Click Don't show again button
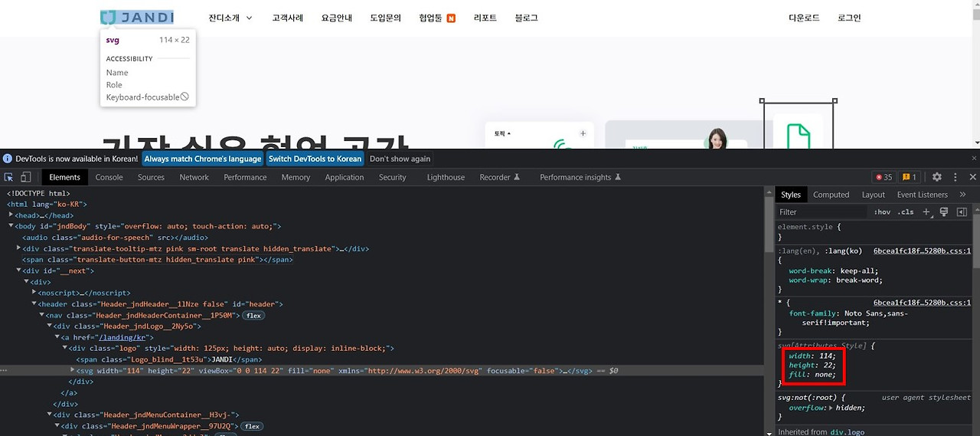980x436 pixels. (x=400, y=159)
